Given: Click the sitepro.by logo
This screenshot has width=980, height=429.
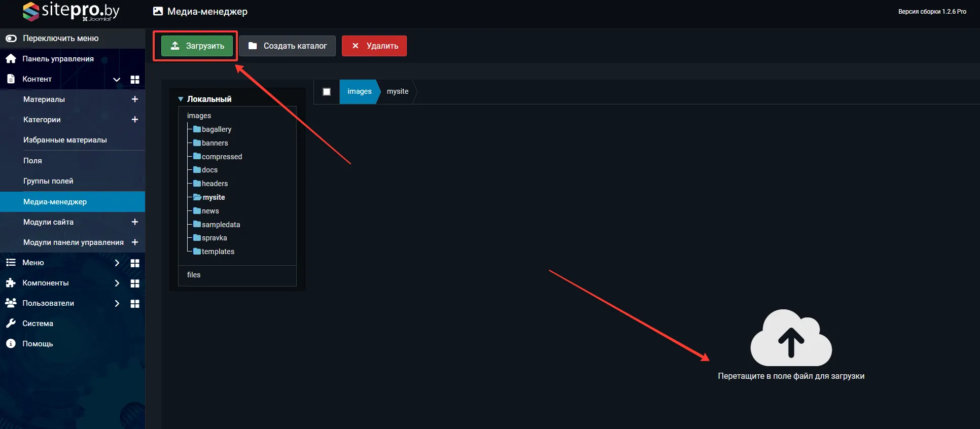Looking at the screenshot, I should [x=71, y=11].
